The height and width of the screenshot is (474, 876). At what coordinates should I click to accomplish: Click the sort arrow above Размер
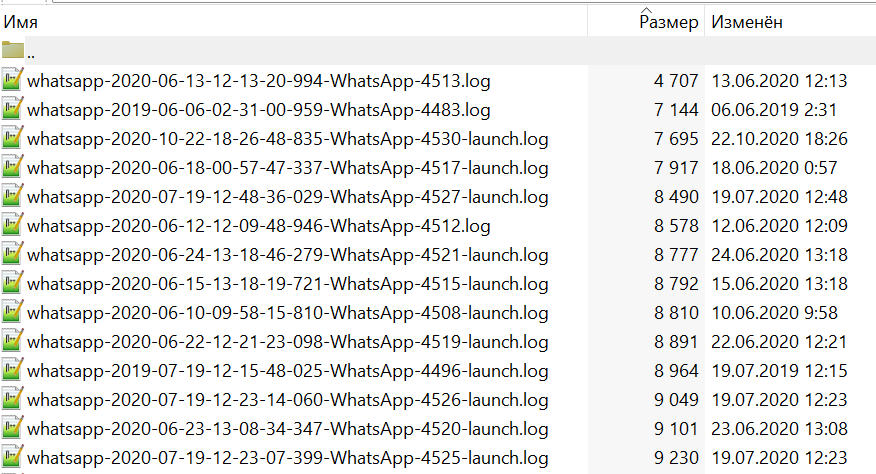click(645, 9)
